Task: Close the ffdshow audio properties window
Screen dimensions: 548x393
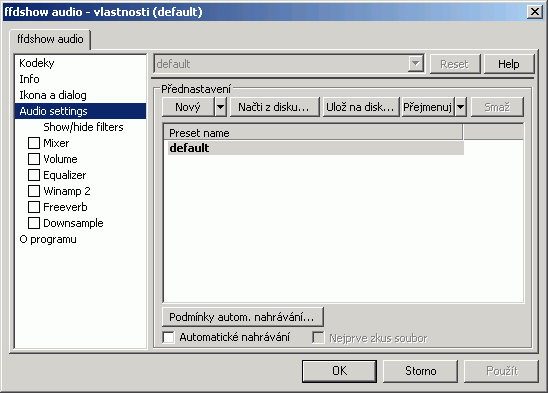Action: (x=535, y=12)
